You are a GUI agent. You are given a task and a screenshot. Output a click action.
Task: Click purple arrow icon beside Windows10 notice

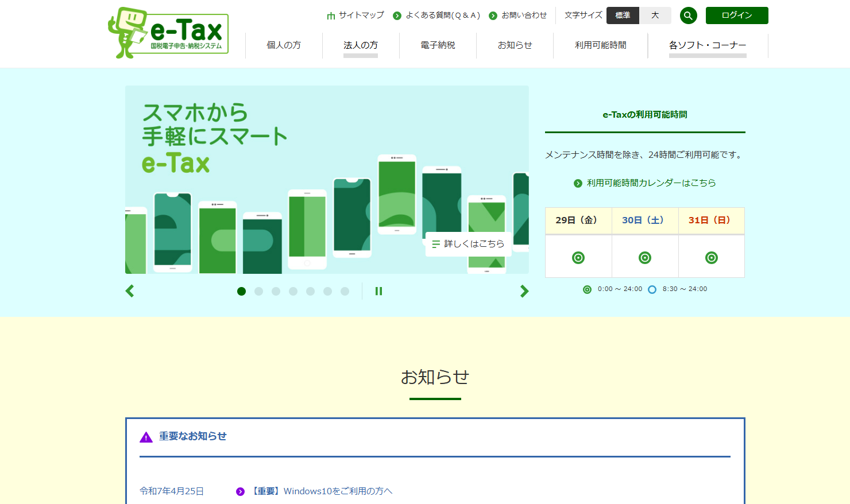(240, 491)
